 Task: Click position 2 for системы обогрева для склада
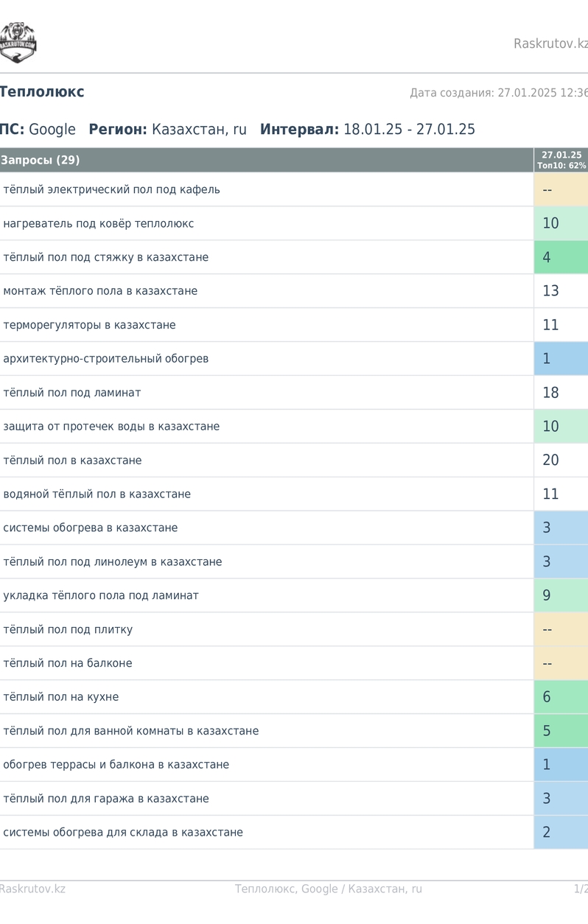[561, 833]
